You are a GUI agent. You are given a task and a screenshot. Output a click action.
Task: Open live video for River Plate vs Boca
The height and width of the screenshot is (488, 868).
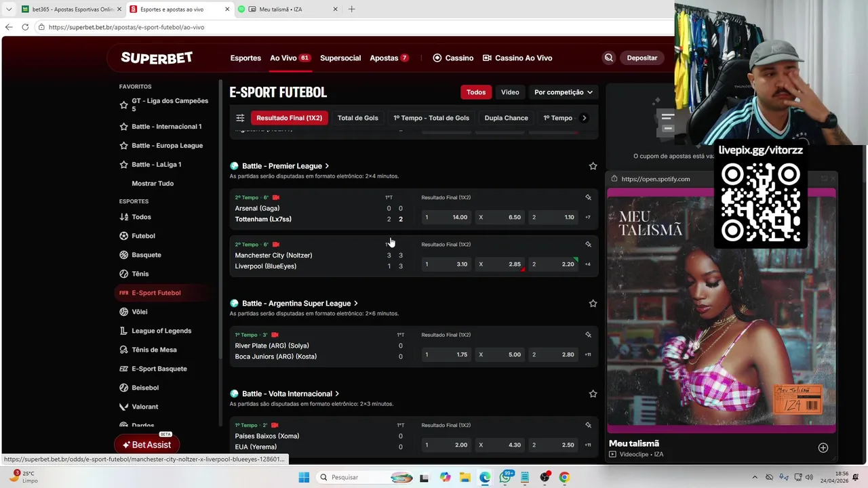275,335
